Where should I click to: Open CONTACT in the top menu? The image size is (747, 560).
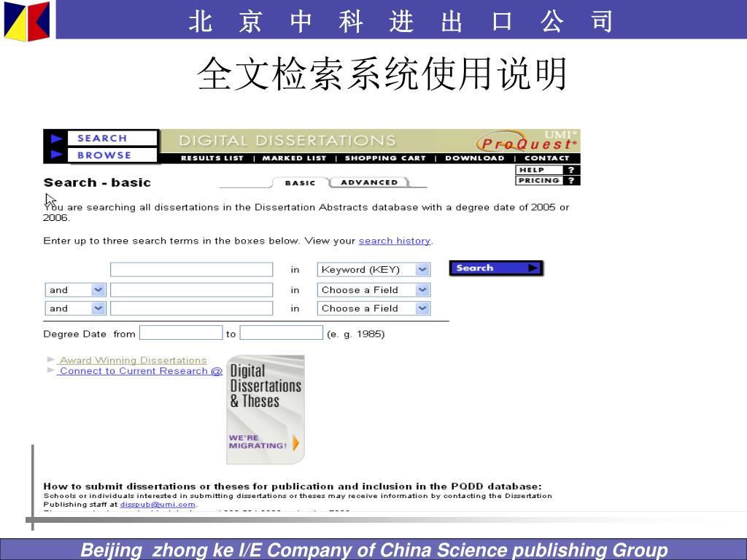point(546,158)
